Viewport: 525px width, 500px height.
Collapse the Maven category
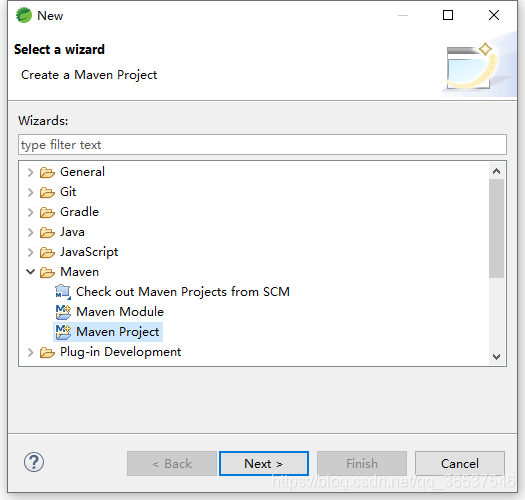tap(30, 272)
